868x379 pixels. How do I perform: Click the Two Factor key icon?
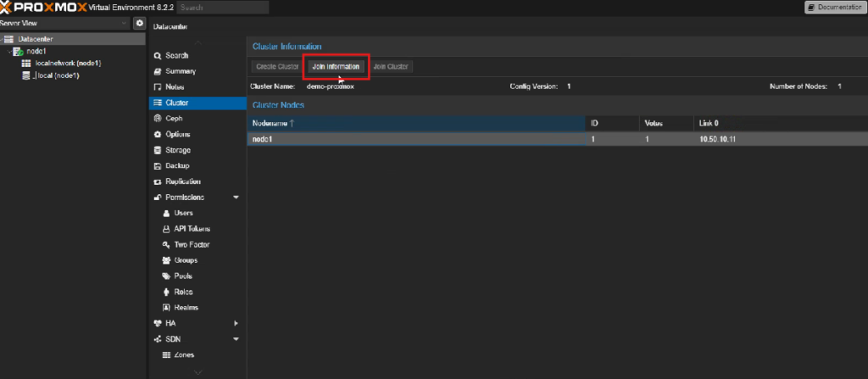click(166, 244)
